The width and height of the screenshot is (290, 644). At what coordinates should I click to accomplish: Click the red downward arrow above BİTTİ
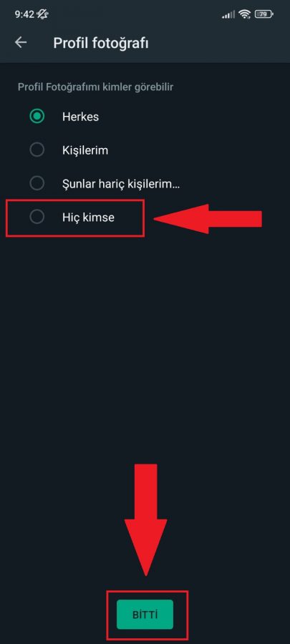(x=146, y=519)
